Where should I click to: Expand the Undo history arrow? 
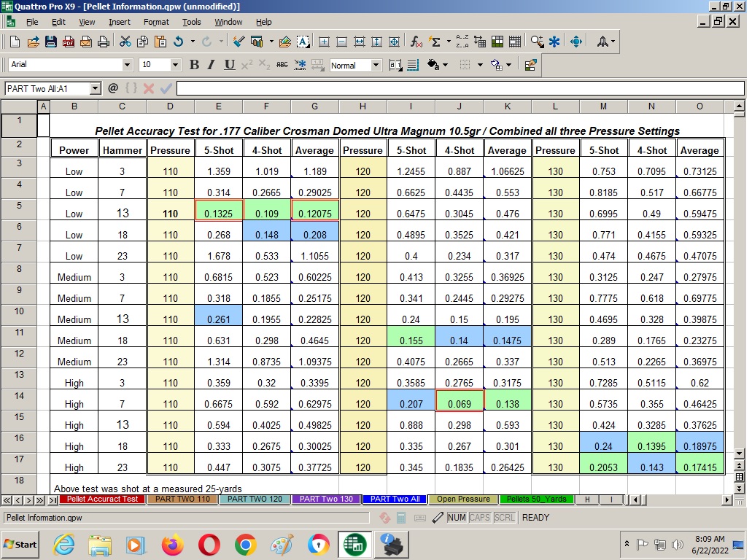pos(193,42)
